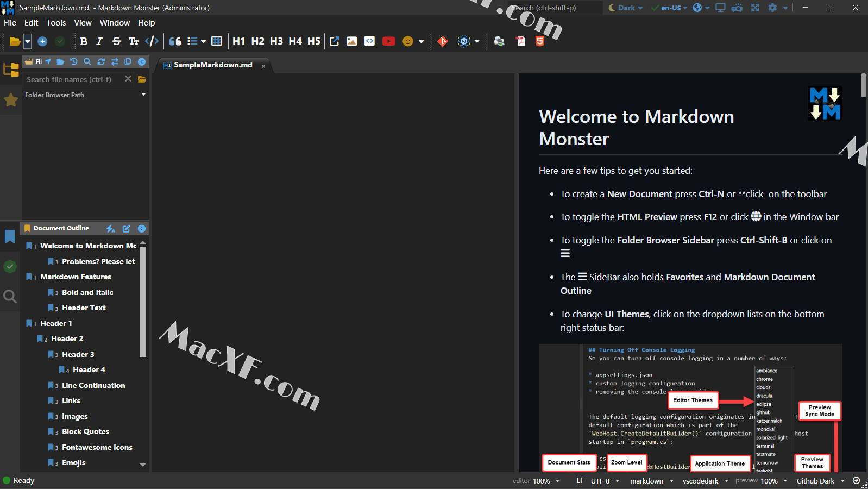Viewport: 868px width, 489px height.
Task: Export the document to PDF
Action: [x=521, y=41]
